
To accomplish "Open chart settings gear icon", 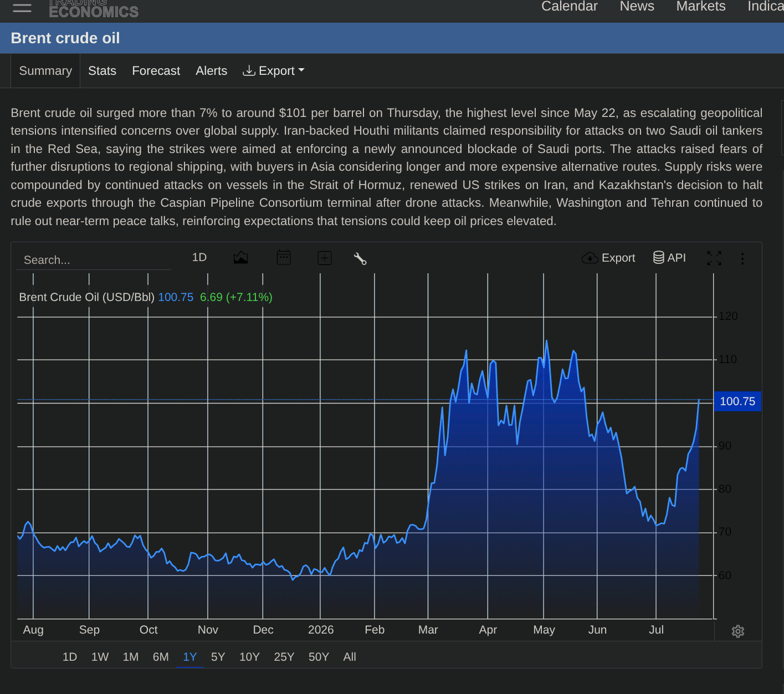I will pos(738,631).
